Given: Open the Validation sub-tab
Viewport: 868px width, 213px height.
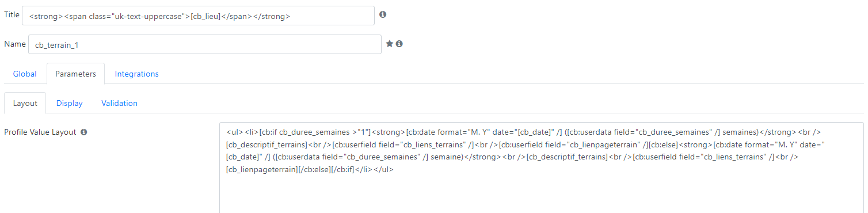Looking at the screenshot, I should (x=120, y=103).
